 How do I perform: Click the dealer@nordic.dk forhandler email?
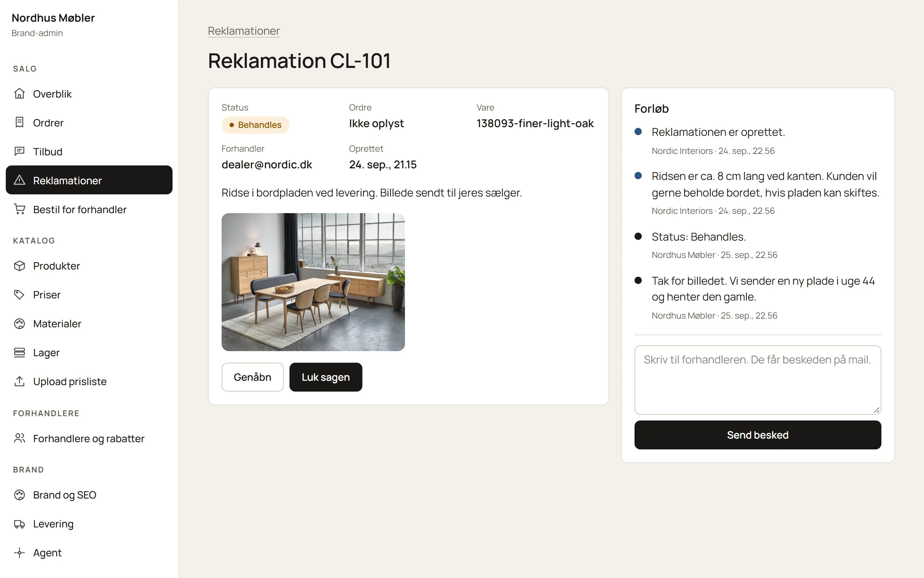[x=266, y=164]
